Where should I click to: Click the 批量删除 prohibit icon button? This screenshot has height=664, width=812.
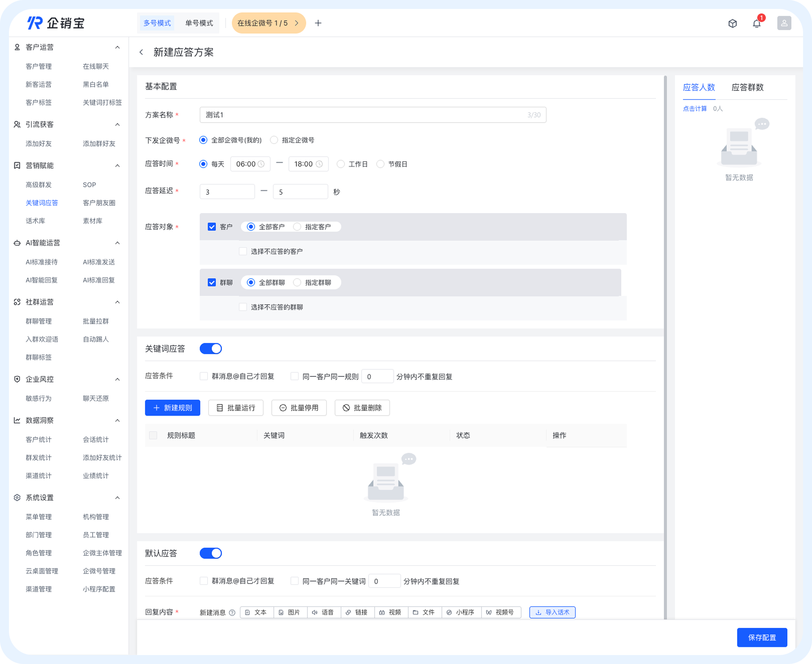pos(362,408)
